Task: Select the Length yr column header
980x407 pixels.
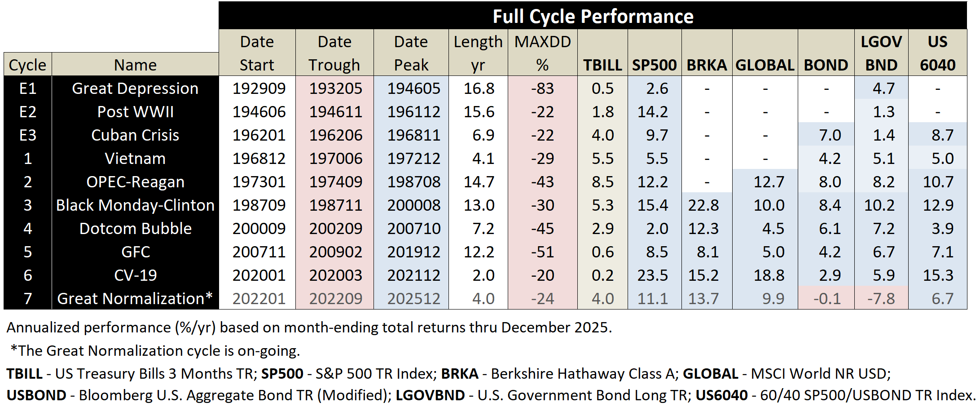Action: 478,53
